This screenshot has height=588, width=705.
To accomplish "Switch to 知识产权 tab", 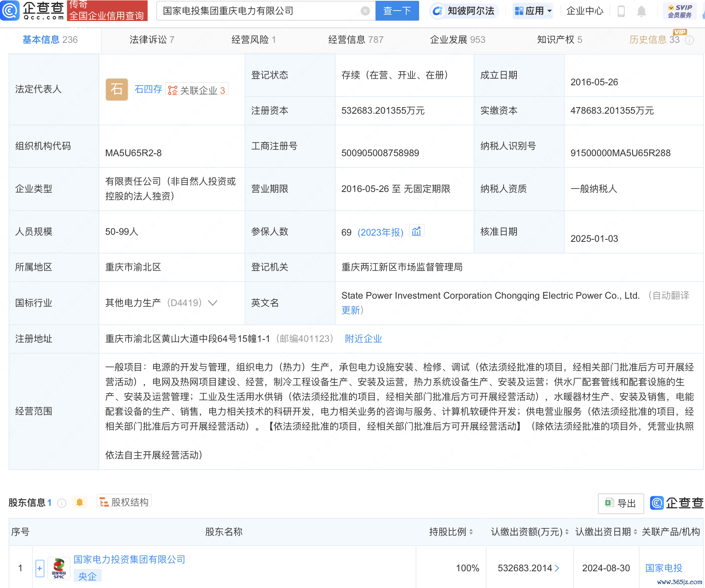I will point(559,40).
